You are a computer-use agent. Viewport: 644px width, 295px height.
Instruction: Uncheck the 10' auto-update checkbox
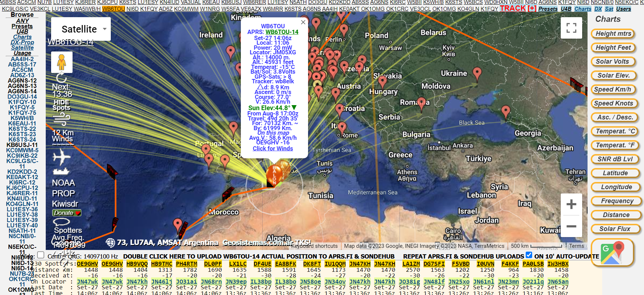click(x=529, y=255)
